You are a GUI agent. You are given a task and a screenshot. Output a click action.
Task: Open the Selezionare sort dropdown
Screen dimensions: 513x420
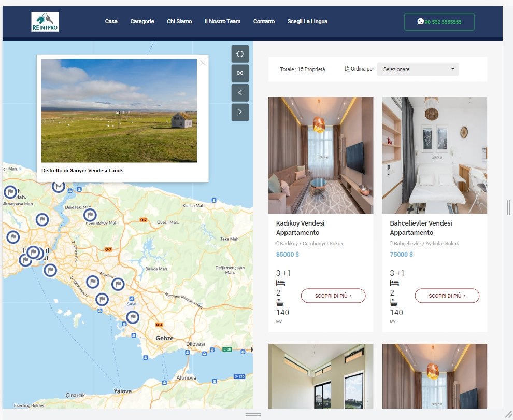point(418,69)
